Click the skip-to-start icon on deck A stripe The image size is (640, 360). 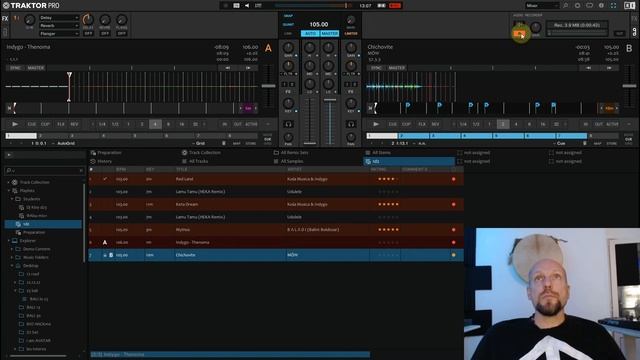point(9,108)
